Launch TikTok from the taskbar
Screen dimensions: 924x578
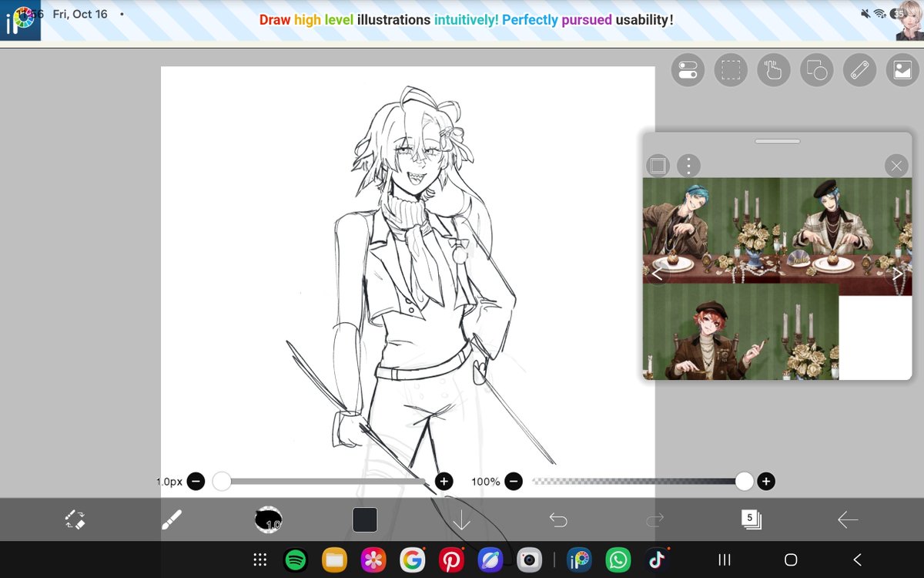tap(657, 560)
